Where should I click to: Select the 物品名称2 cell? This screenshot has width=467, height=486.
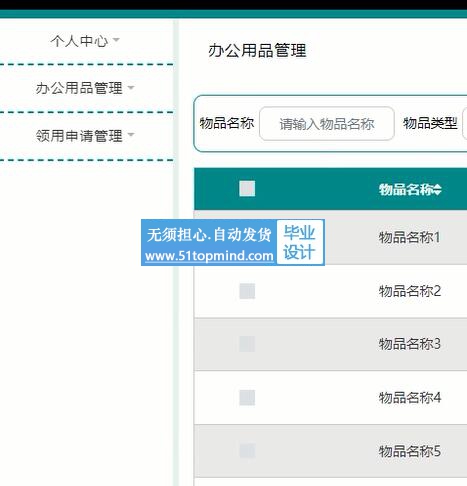tap(410, 291)
